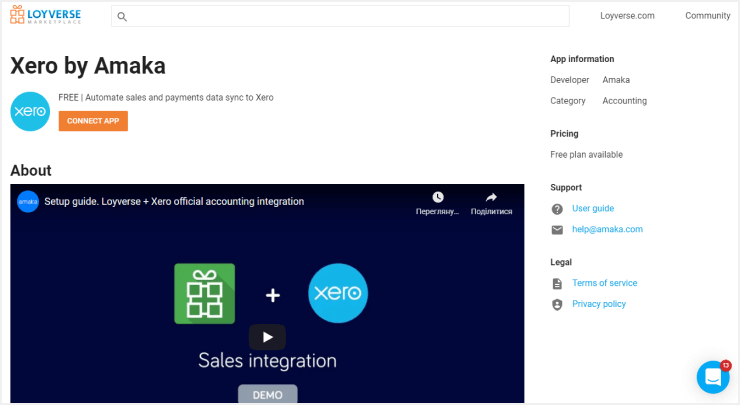
Task: Click the Loyverse Marketplace logo
Action: pyautogui.click(x=46, y=16)
